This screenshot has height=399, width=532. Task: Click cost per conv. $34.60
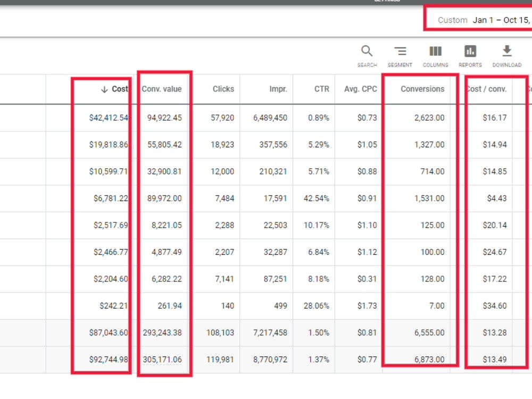pyautogui.click(x=495, y=306)
